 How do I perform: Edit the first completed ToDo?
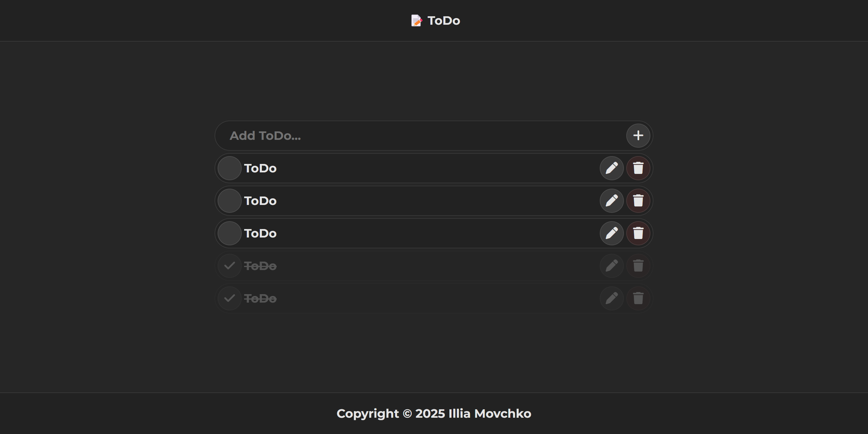tap(612, 266)
